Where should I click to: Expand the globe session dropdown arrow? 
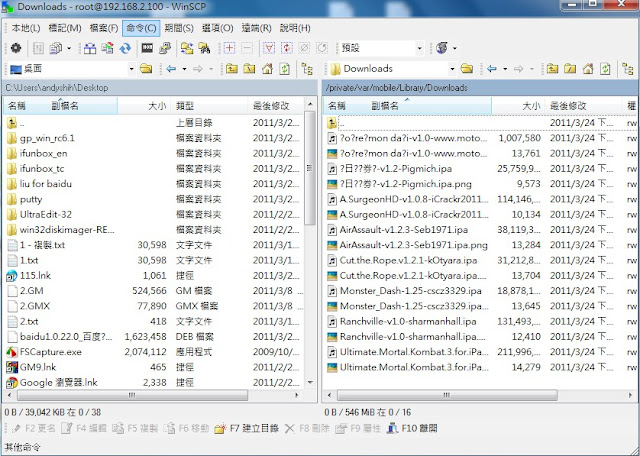click(454, 49)
